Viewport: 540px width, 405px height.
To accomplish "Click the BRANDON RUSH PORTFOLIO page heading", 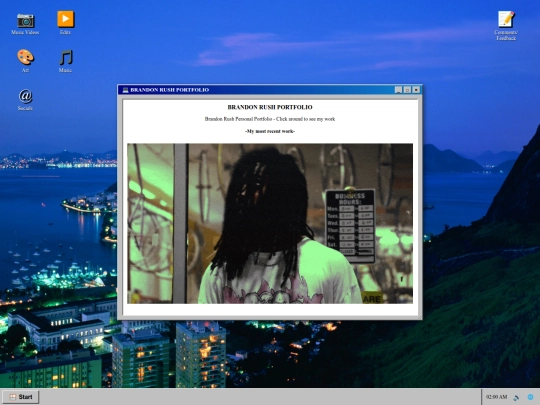I will tap(270, 107).
